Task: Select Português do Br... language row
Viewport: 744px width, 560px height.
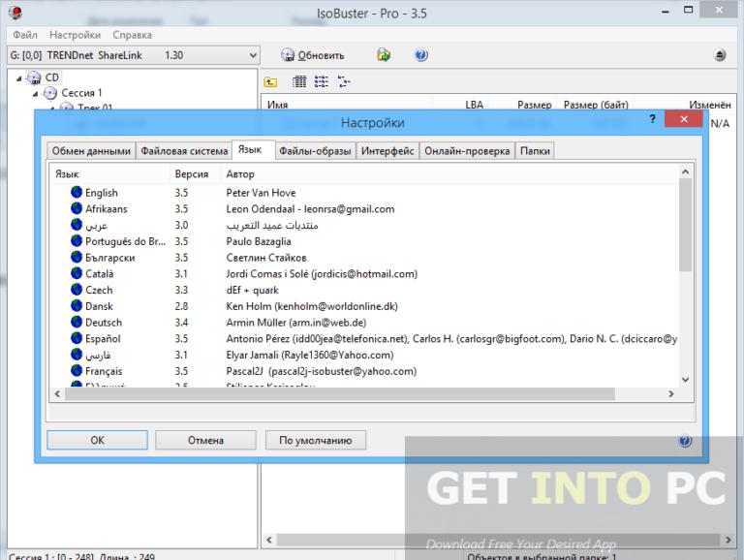Action: click(365, 241)
